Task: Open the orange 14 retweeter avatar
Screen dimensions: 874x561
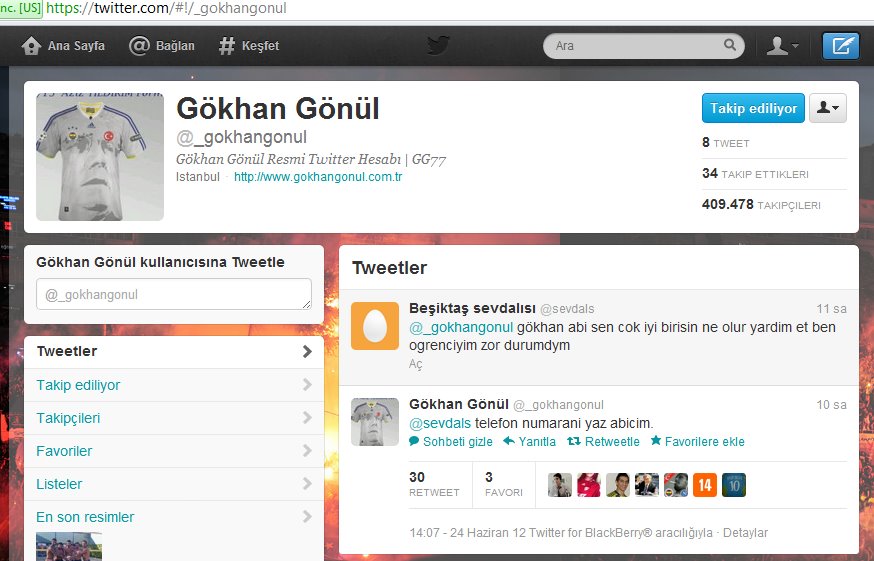Action: pyautogui.click(x=705, y=485)
